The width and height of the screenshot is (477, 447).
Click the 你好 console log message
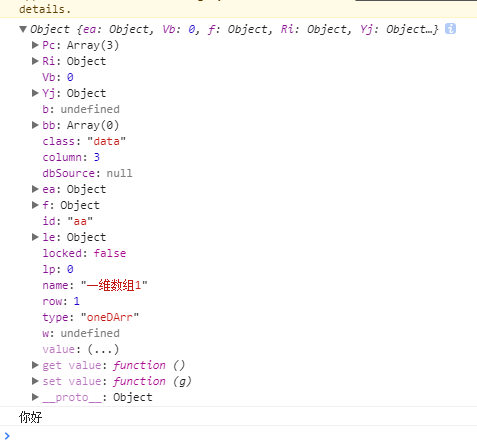point(31,417)
